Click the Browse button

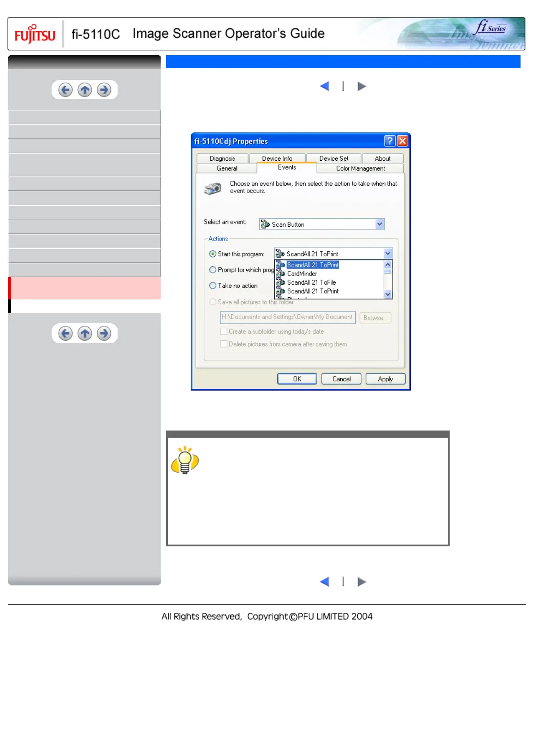coord(375,318)
